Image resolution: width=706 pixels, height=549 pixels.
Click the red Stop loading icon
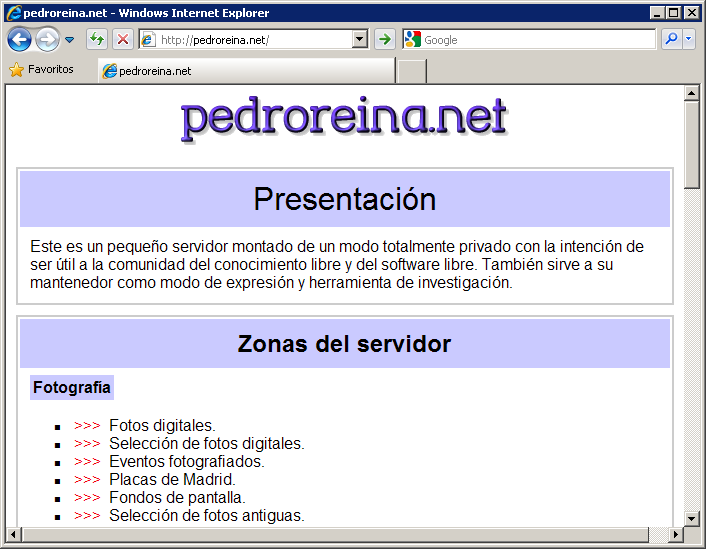(122, 40)
